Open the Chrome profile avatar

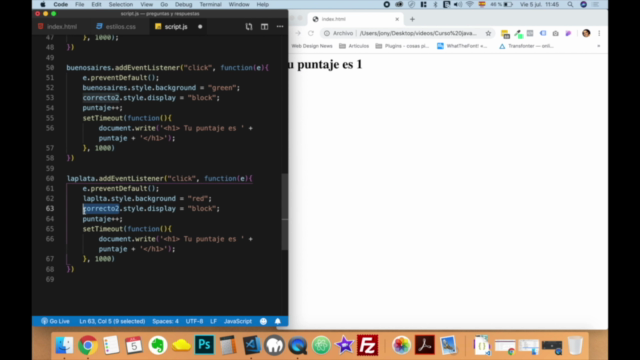pos(586,33)
